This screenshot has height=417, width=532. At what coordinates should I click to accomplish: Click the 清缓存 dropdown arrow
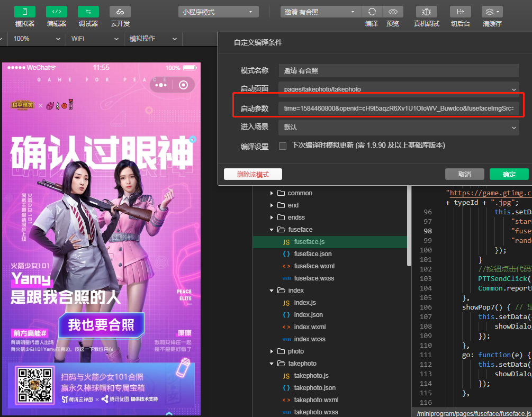[x=498, y=12]
